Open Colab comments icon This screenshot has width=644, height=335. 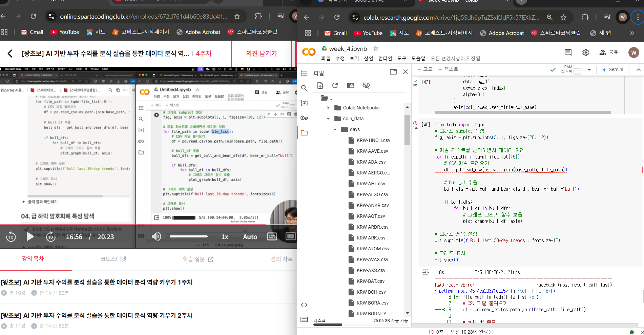click(568, 52)
